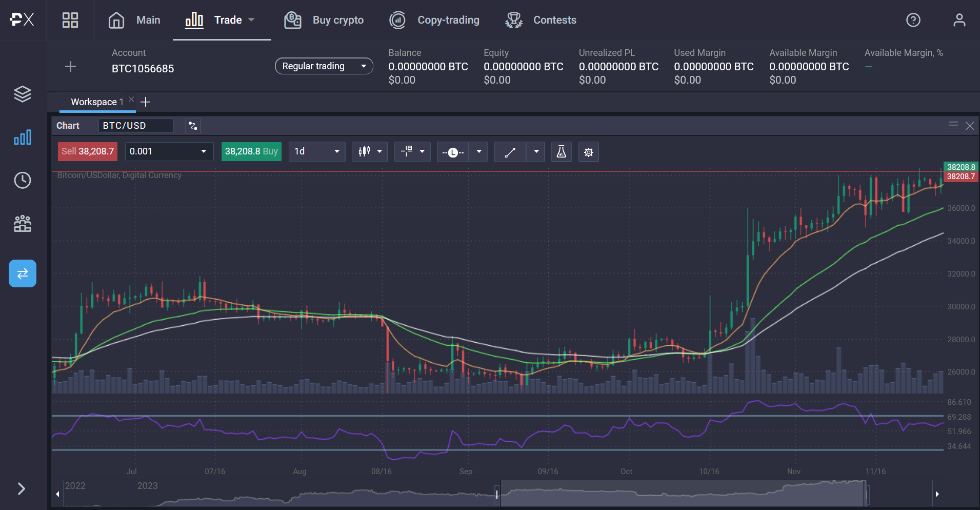The width and height of the screenshot is (980, 510).
Task: Open the people group icon in sidebar
Action: coord(23,224)
